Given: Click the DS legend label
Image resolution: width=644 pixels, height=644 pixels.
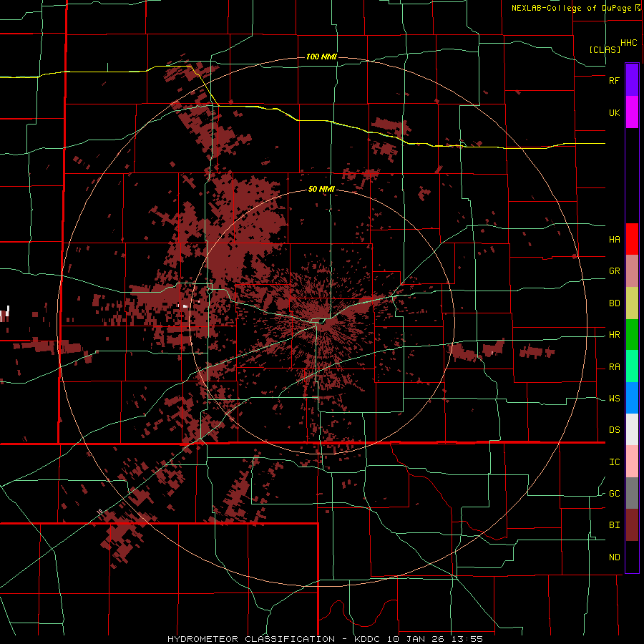Looking at the screenshot, I should click(x=614, y=430).
